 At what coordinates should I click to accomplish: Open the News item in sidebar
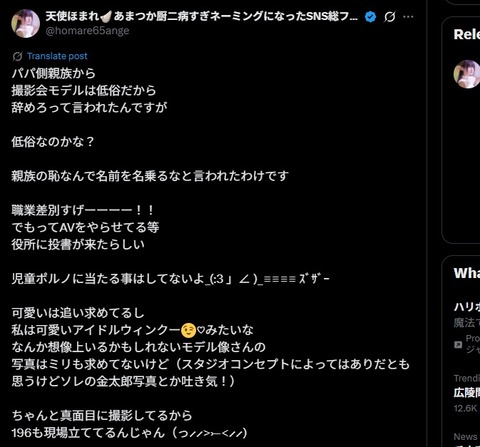tap(465, 436)
